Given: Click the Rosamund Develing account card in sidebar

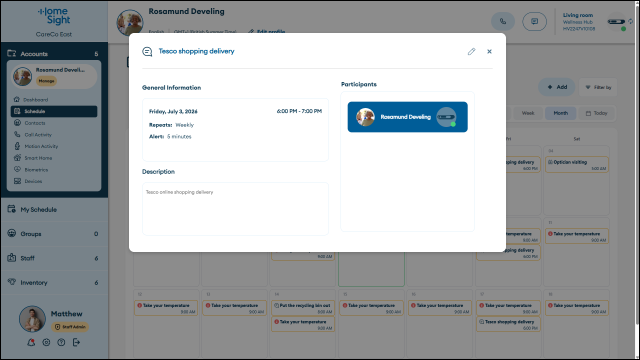Looking at the screenshot, I should point(54,76).
